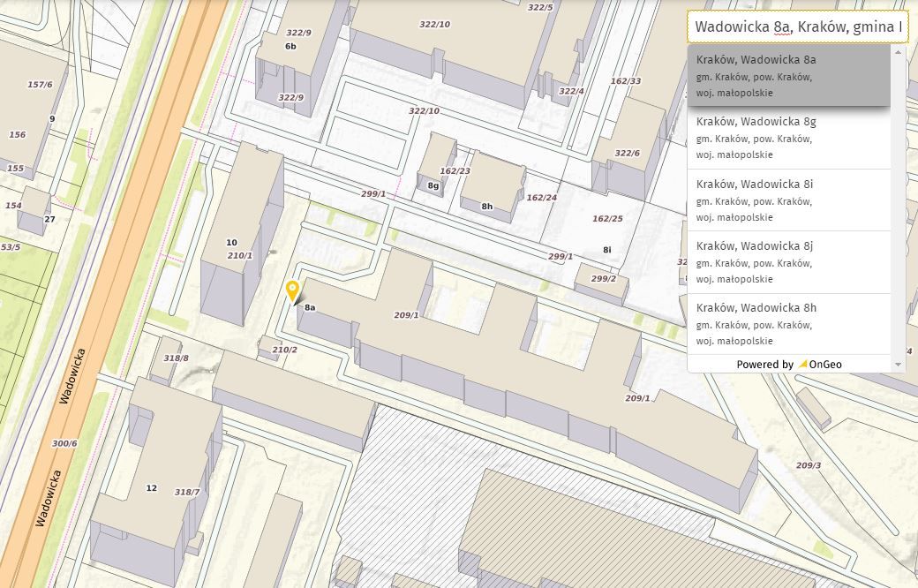
Task: Select building 8g on the map
Action: [x=433, y=185]
